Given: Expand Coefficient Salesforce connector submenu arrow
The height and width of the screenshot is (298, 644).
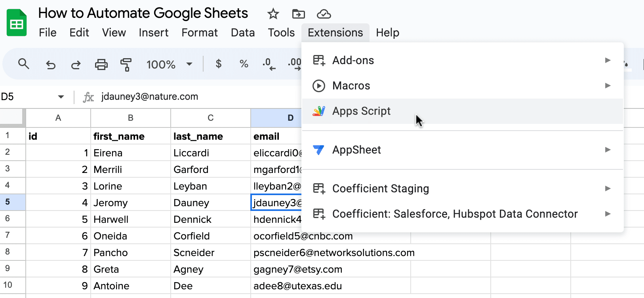Looking at the screenshot, I should pos(608,214).
